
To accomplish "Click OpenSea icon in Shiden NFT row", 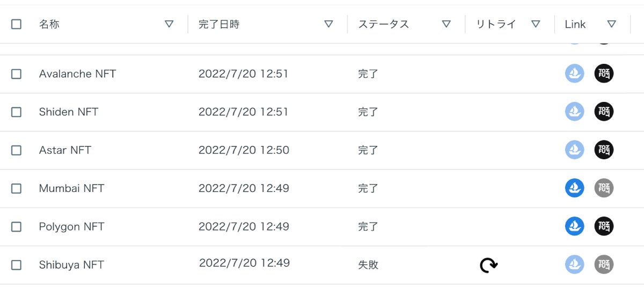I will tap(574, 112).
